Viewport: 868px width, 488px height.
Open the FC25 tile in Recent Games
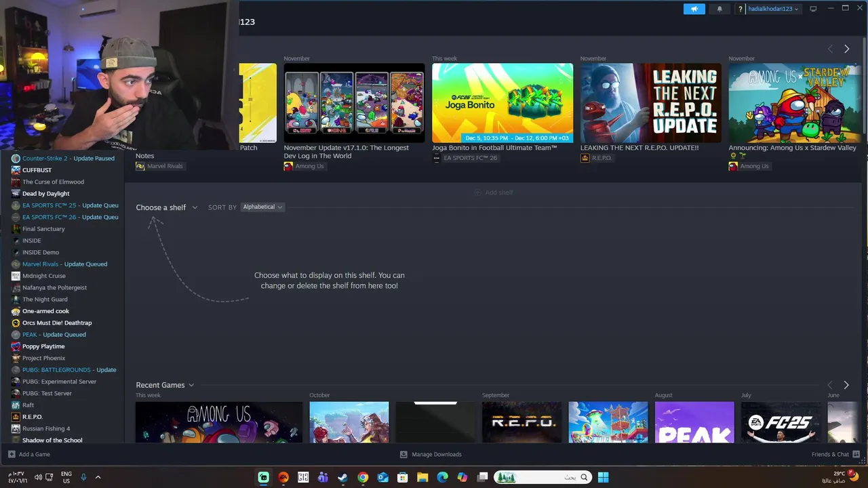(x=781, y=422)
